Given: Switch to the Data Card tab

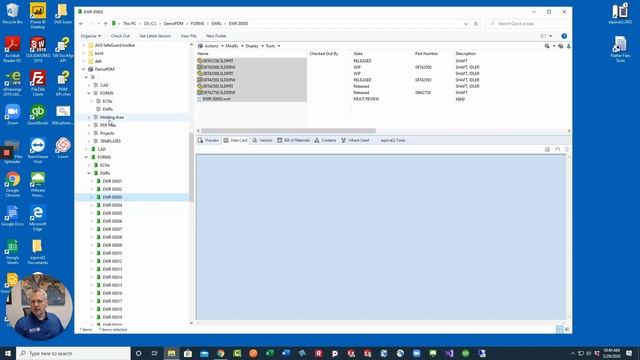Looking at the screenshot, I should 236,140.
